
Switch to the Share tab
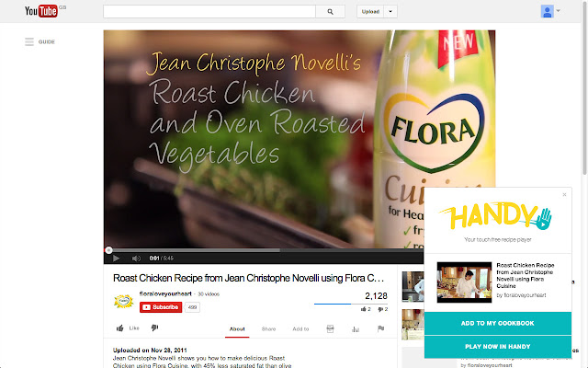point(268,328)
